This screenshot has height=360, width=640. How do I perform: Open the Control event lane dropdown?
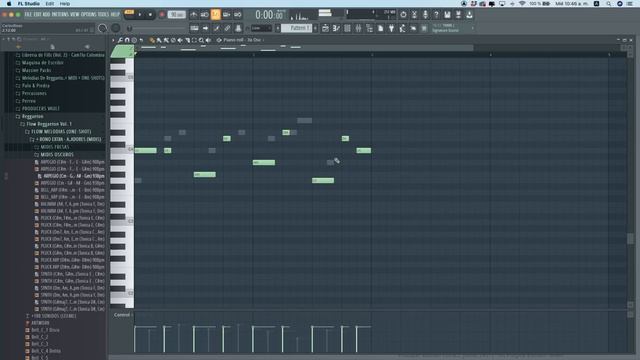point(122,315)
